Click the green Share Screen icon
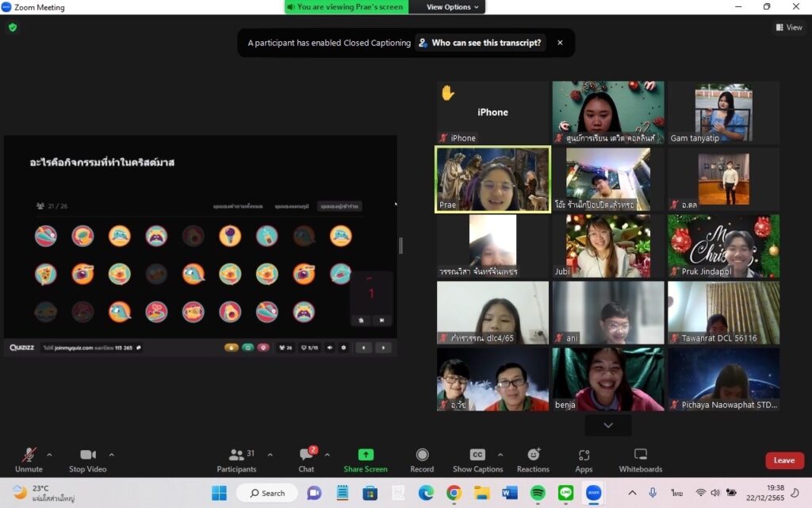The image size is (812, 508). pyautogui.click(x=366, y=455)
